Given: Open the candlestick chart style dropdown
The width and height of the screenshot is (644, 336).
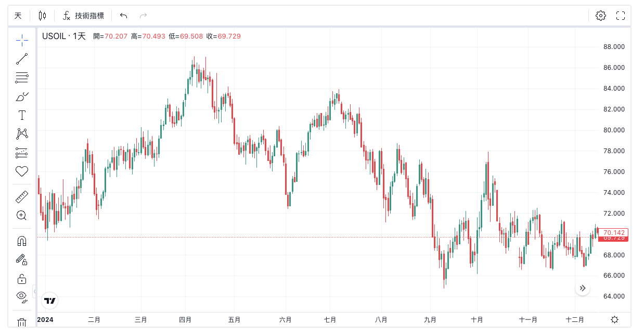Looking at the screenshot, I should [42, 16].
